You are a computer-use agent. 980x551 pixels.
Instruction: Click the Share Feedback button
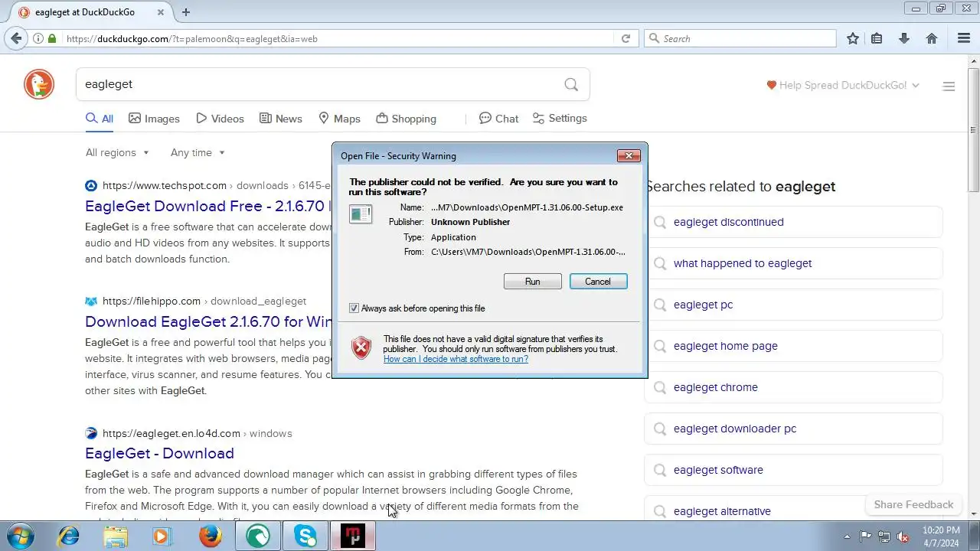click(913, 504)
